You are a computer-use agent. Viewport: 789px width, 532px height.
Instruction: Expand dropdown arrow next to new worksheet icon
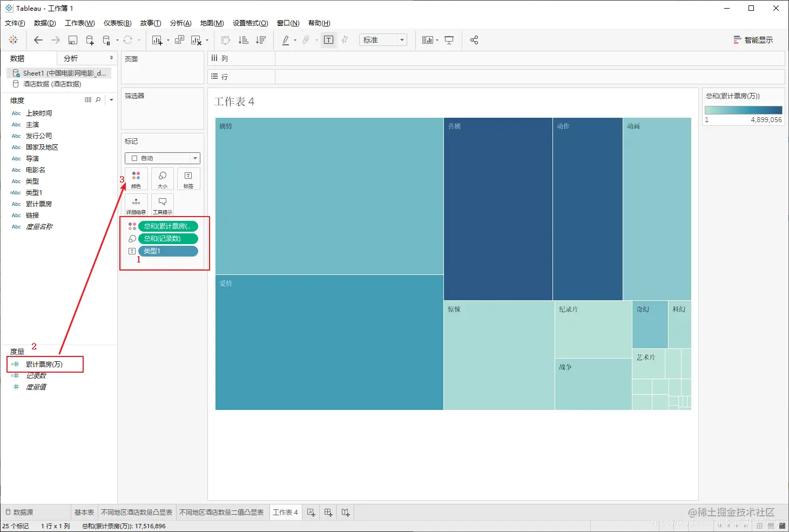point(168,41)
